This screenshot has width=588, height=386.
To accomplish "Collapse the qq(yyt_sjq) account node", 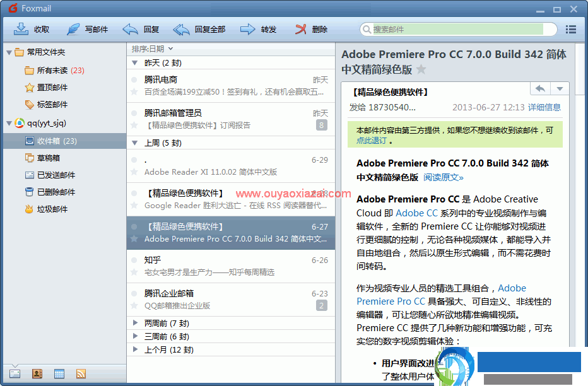I will coord(9,123).
